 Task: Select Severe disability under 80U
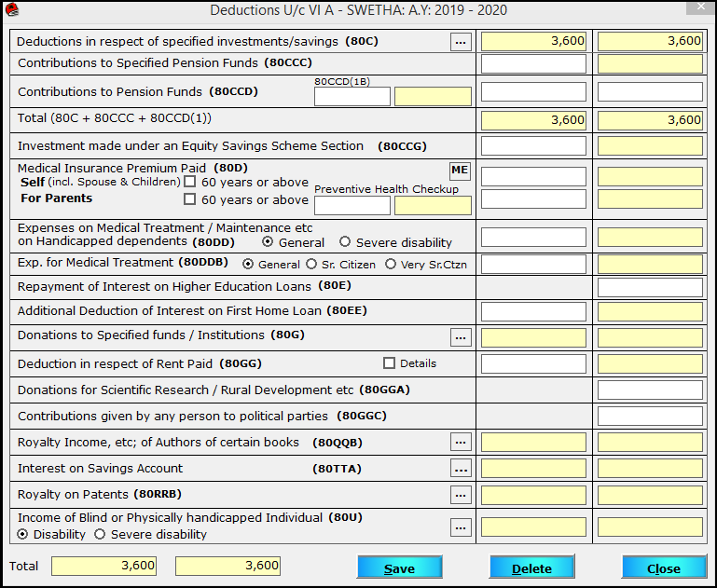pyautogui.click(x=100, y=534)
